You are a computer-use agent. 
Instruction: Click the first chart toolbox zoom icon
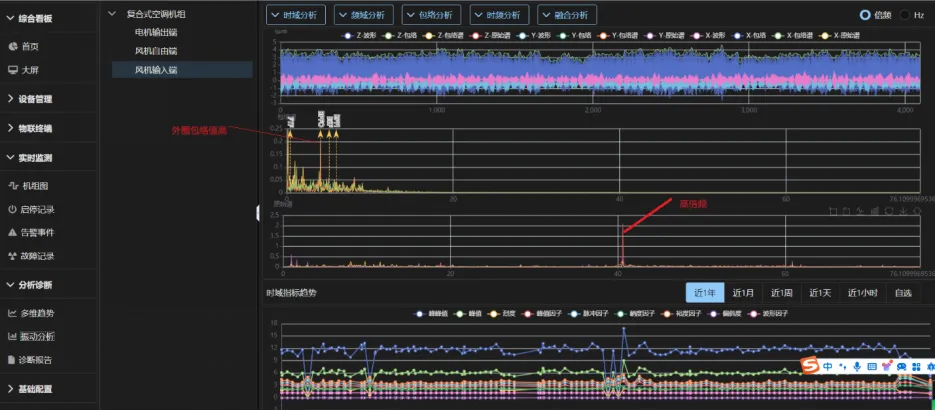833,211
